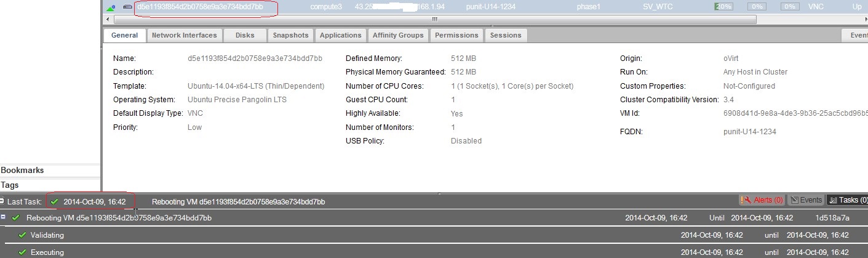Click the 20% memory usage bar

[723, 7]
